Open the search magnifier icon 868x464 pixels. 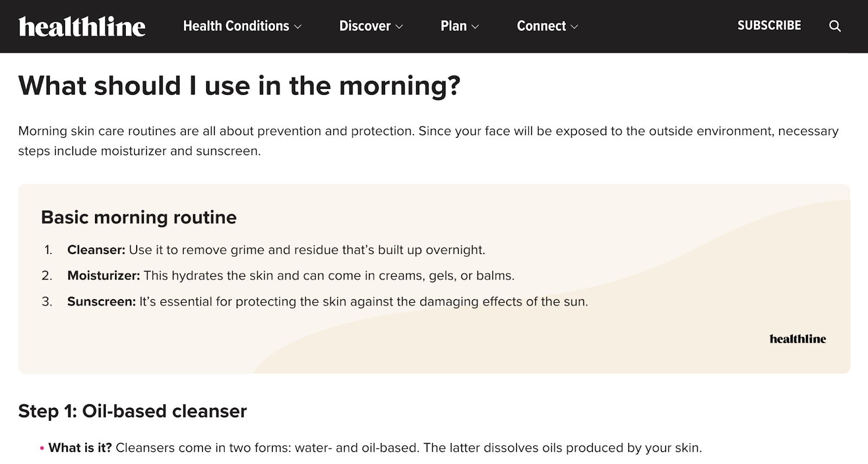(835, 26)
